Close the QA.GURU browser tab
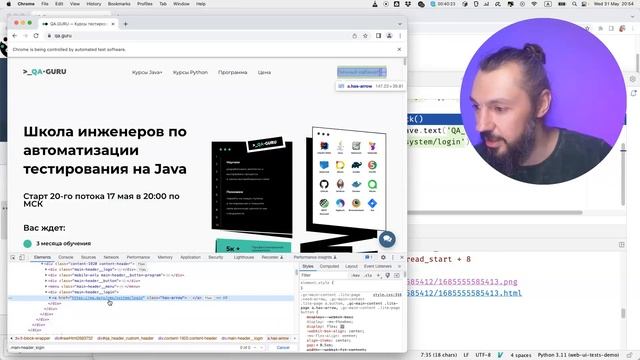Viewport: 640px width, 360px height. (x=113, y=24)
